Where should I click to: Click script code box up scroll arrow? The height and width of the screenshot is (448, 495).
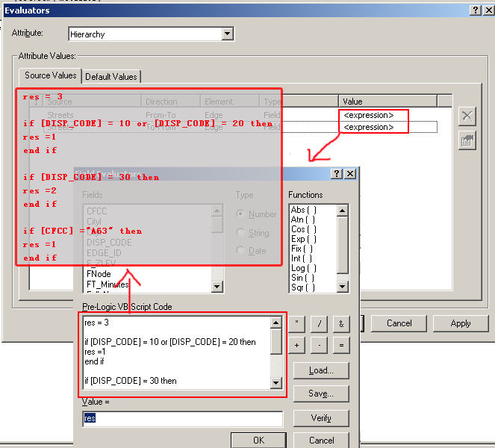(276, 323)
